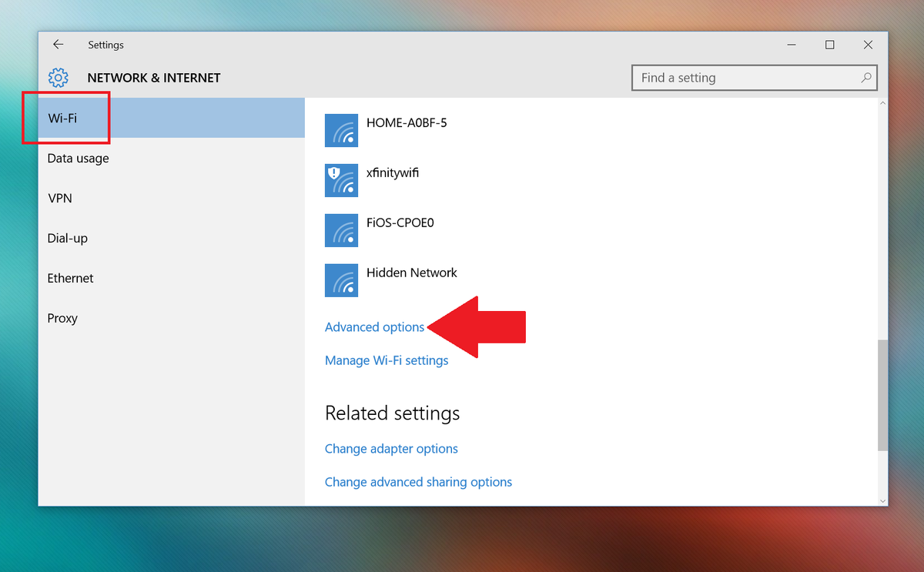924x572 pixels.
Task: Open the Data usage section
Action: pos(78,158)
